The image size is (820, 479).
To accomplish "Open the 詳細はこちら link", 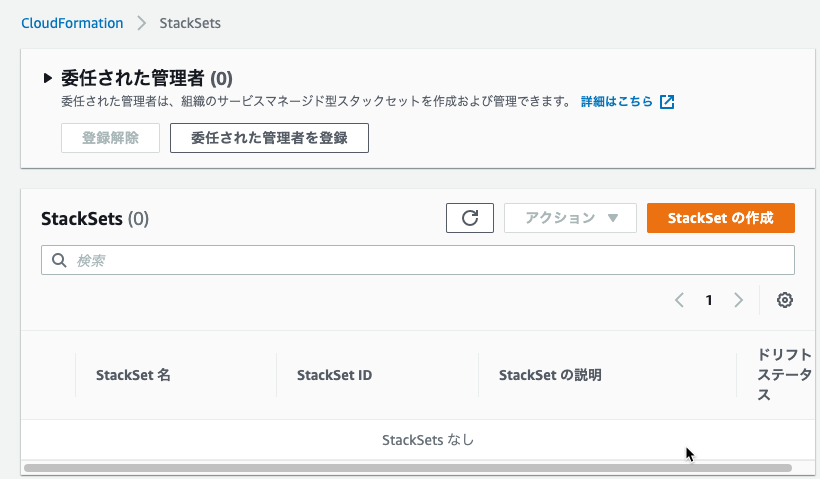I will 617,101.
